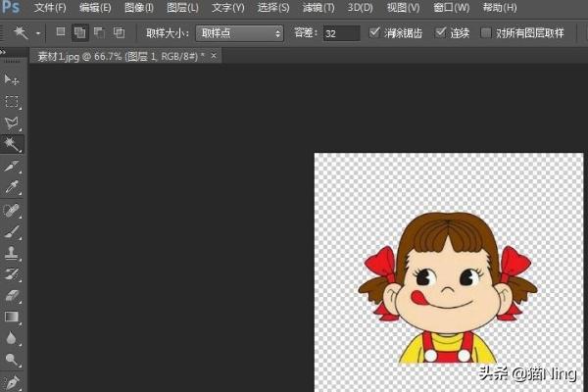Close the 素材1.jpg document tab
Viewport: 588px width, 392px height.
214,56
